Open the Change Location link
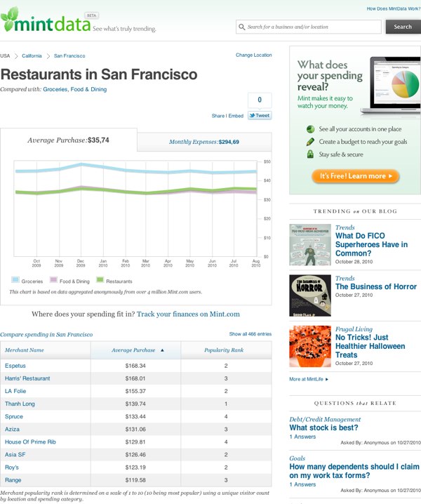Image resolution: width=421 pixels, height=504 pixels. pos(253,55)
